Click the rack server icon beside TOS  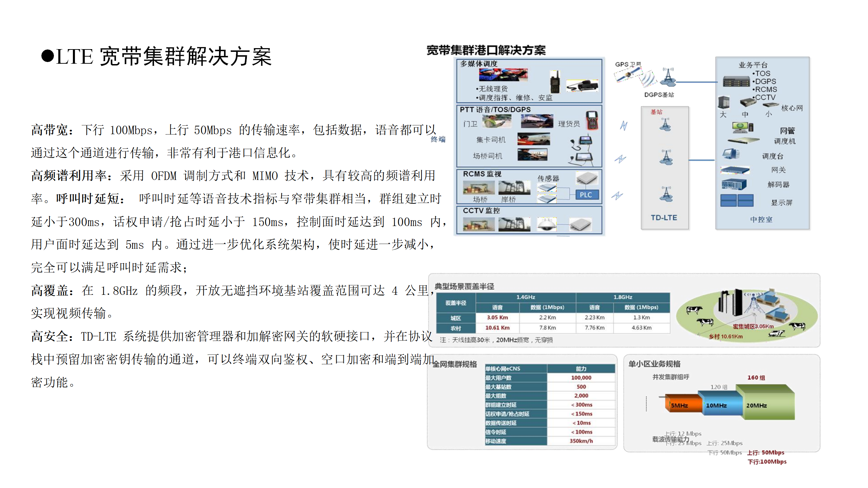coord(736,81)
